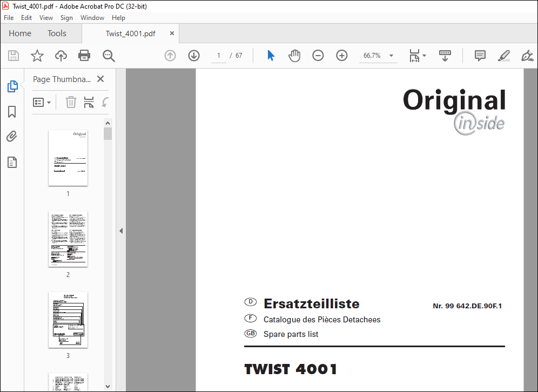Screen dimensions: 538x392
Task: Select page 3 thumbnail
Action: point(68,320)
